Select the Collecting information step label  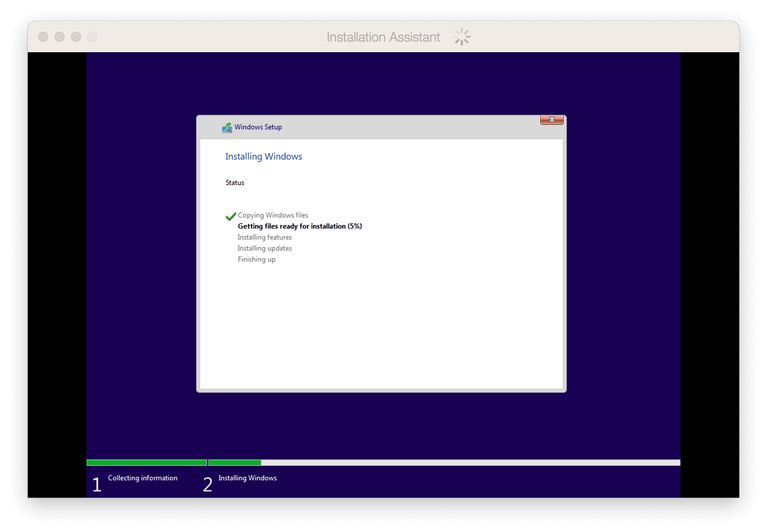click(x=142, y=478)
